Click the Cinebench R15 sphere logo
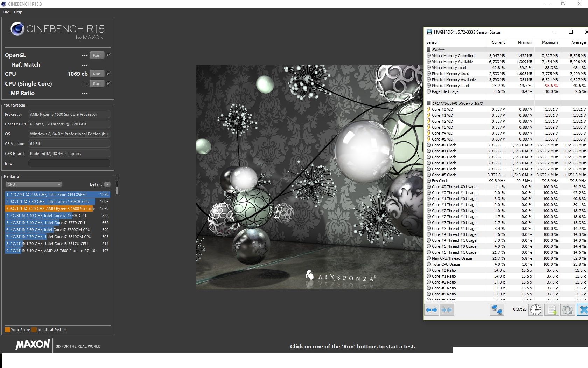 click(17, 29)
